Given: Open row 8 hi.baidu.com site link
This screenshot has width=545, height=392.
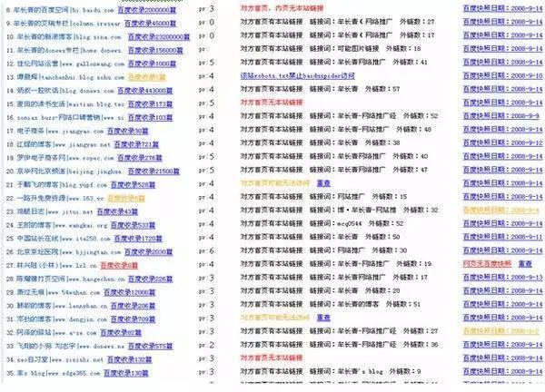Looking at the screenshot, I should 64,10.
